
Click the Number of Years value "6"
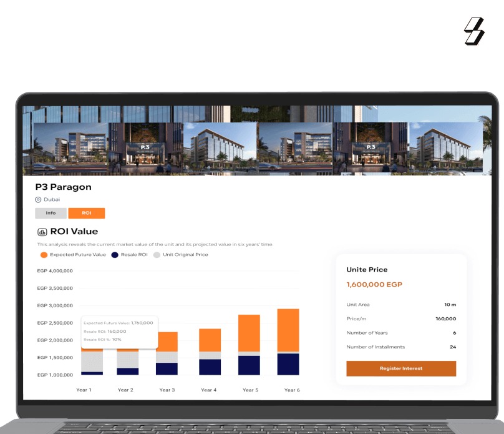(455, 333)
